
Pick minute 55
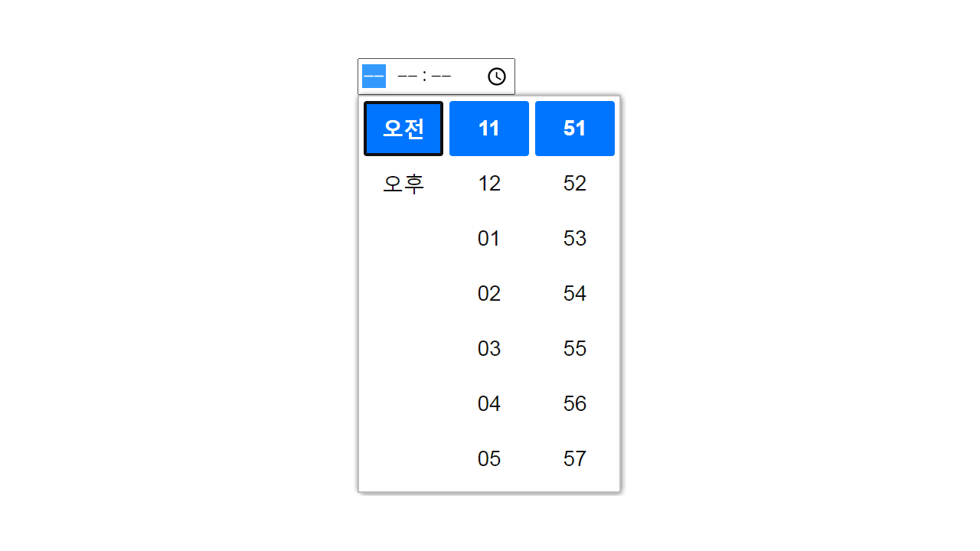point(575,348)
